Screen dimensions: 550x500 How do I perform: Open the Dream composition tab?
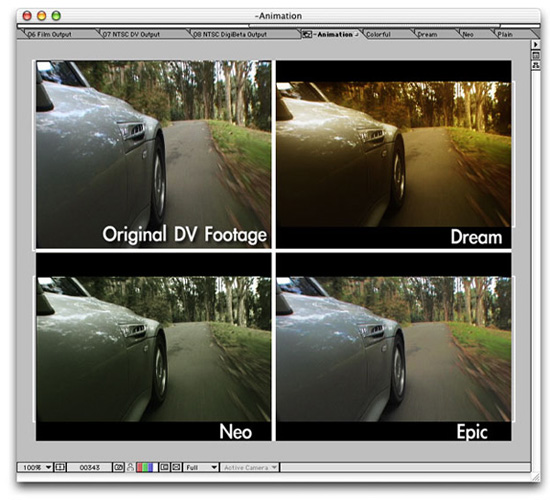click(x=434, y=34)
